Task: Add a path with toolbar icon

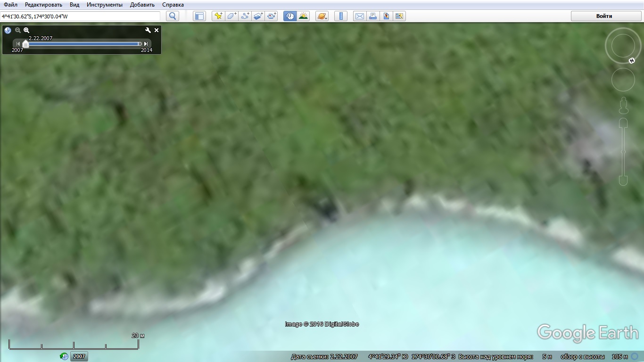Action: 245,16
